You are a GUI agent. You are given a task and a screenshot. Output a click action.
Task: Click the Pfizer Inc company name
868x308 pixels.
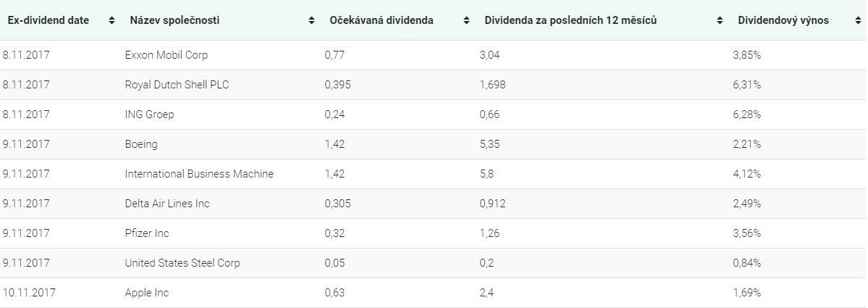click(147, 233)
